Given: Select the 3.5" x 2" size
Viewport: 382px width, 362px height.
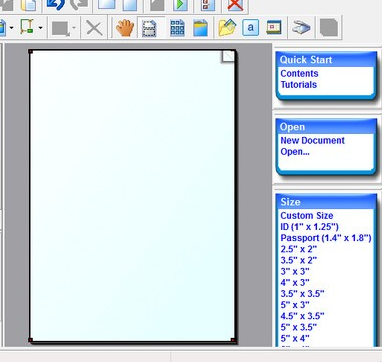Looking at the screenshot, I should tap(299, 260).
